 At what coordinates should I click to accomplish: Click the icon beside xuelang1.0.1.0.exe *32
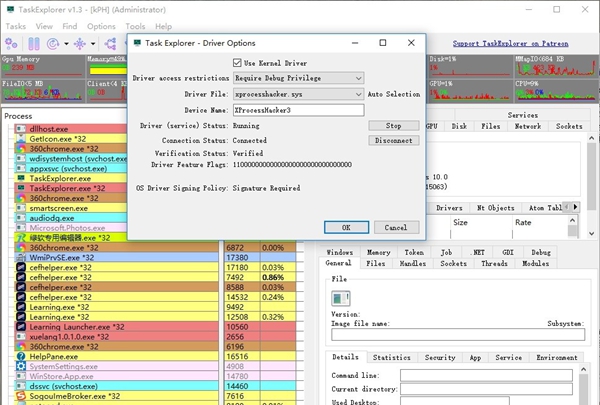(21, 336)
